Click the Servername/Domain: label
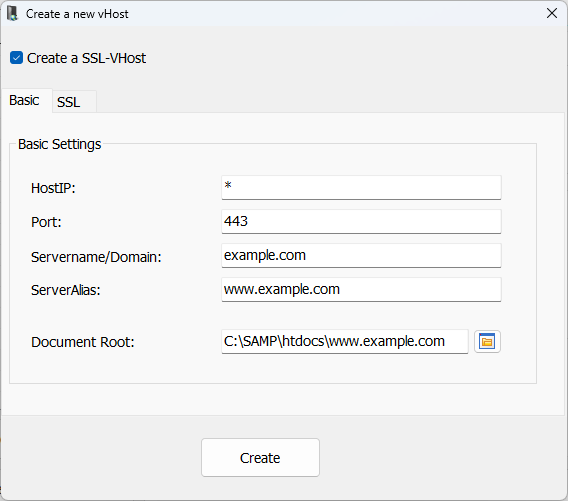The height and width of the screenshot is (501, 568). tap(96, 257)
